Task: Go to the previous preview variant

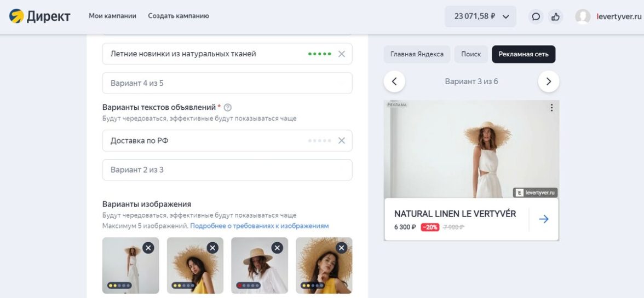Action: tap(394, 81)
